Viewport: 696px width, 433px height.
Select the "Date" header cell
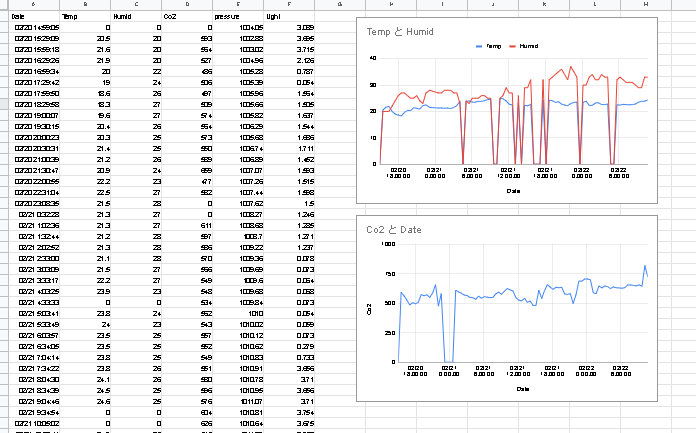[18, 17]
